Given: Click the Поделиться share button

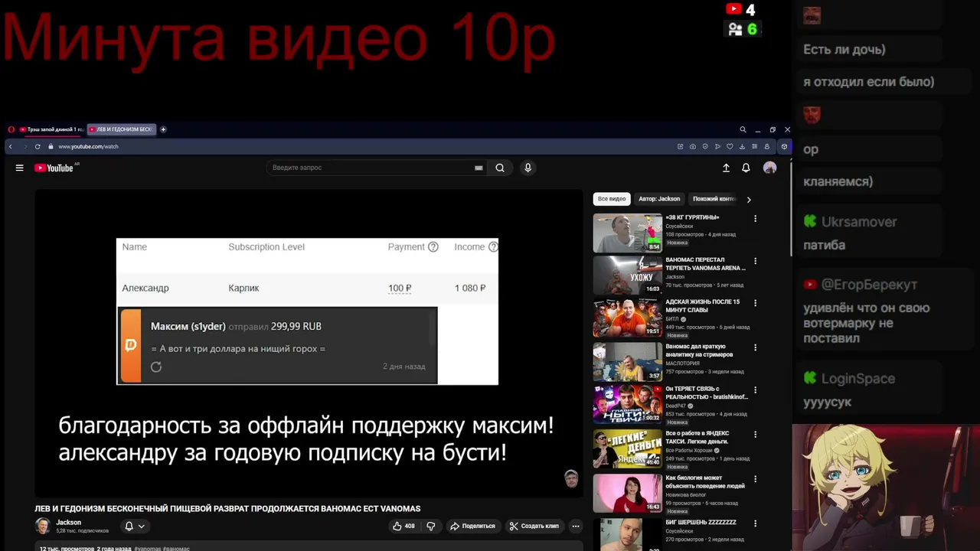Looking at the screenshot, I should point(472,526).
